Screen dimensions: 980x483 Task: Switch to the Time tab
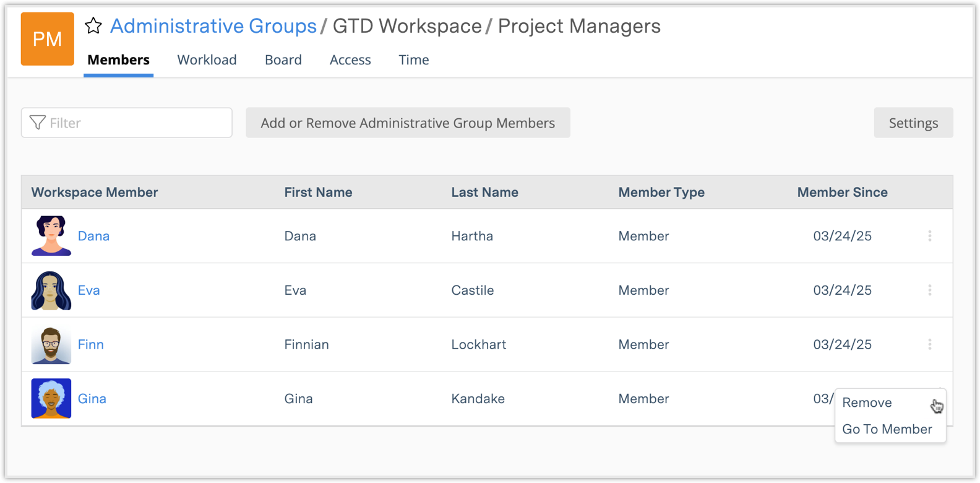413,60
